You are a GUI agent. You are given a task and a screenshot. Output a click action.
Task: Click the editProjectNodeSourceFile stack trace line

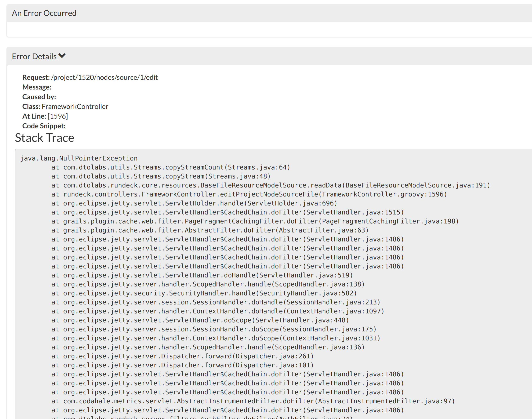pos(249,194)
